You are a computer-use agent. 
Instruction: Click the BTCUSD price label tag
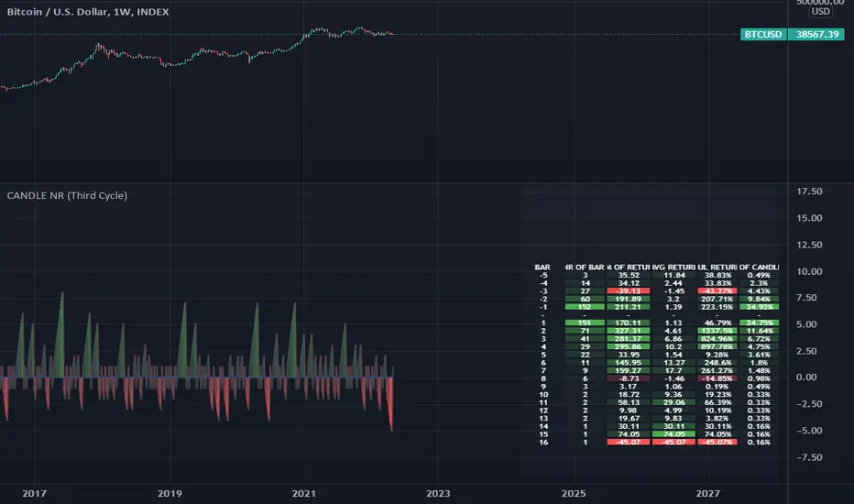tap(763, 34)
